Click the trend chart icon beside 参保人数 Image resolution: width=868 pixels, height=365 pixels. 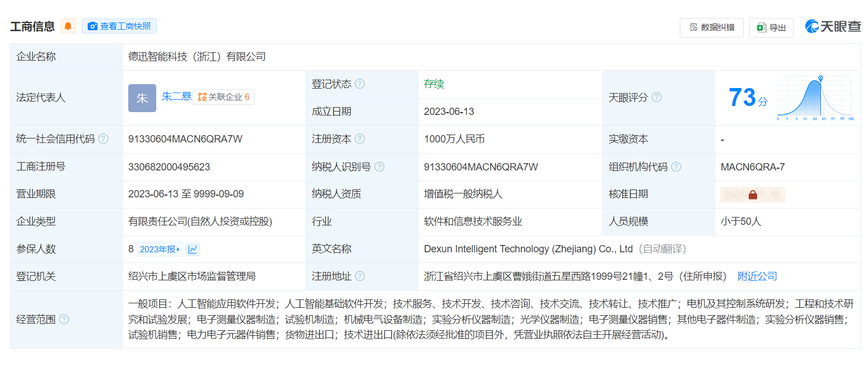coord(193,250)
